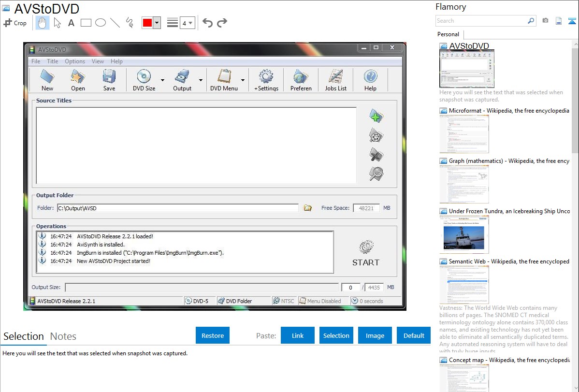Click the red color swatch
The image size is (579, 392).
click(147, 23)
